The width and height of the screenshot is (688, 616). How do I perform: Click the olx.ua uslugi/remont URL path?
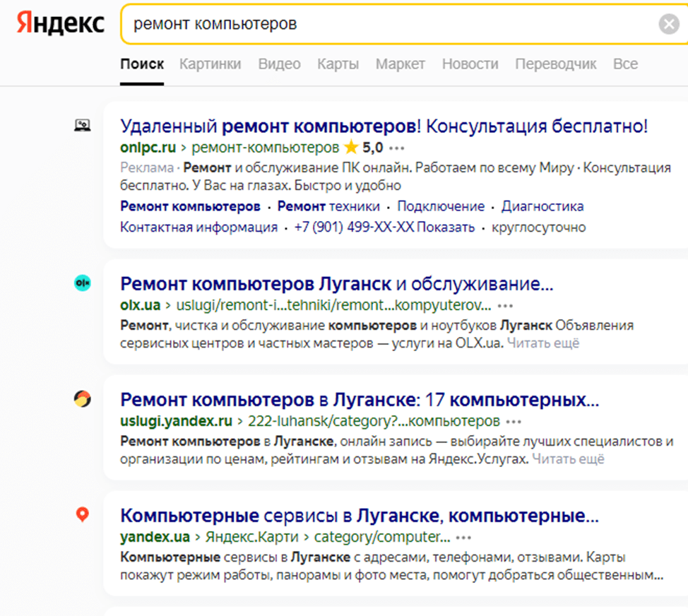pos(333,305)
